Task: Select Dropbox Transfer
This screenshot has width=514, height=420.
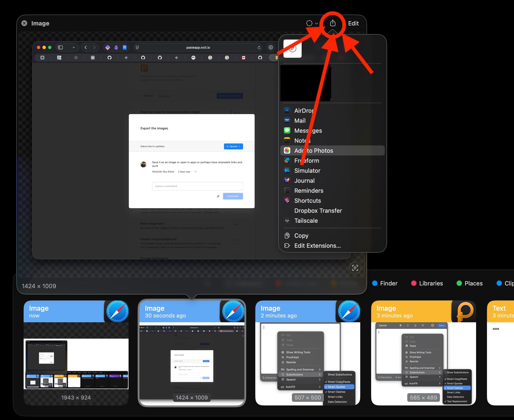Action: pyautogui.click(x=333, y=210)
